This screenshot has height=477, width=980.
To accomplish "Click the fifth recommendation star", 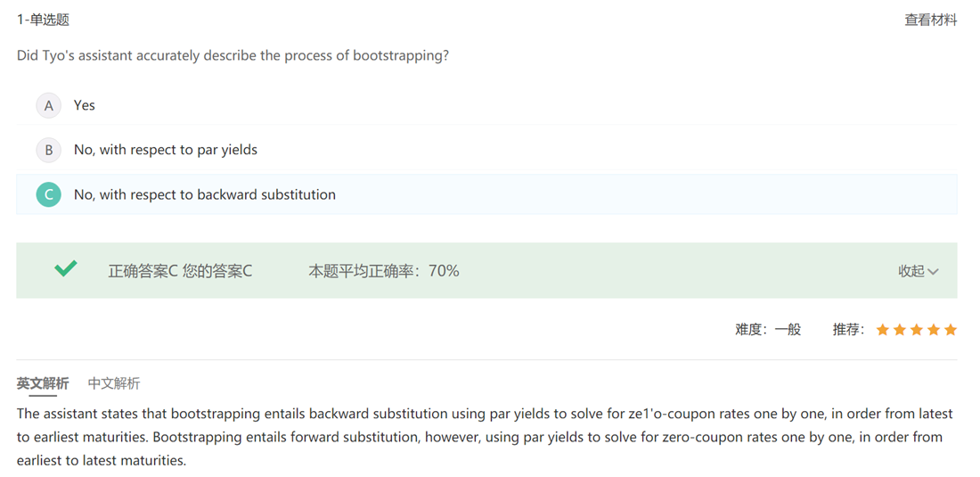I will 950,330.
